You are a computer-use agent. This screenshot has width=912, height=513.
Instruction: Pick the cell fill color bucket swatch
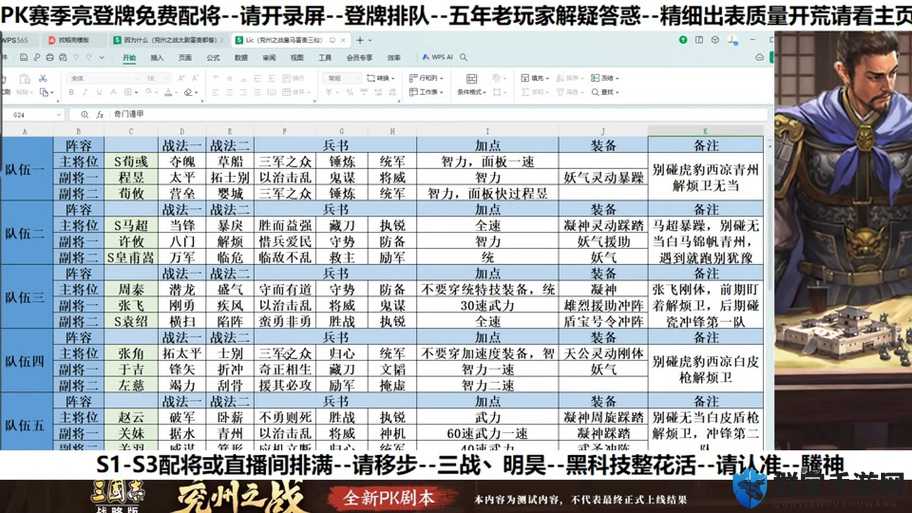[149, 92]
